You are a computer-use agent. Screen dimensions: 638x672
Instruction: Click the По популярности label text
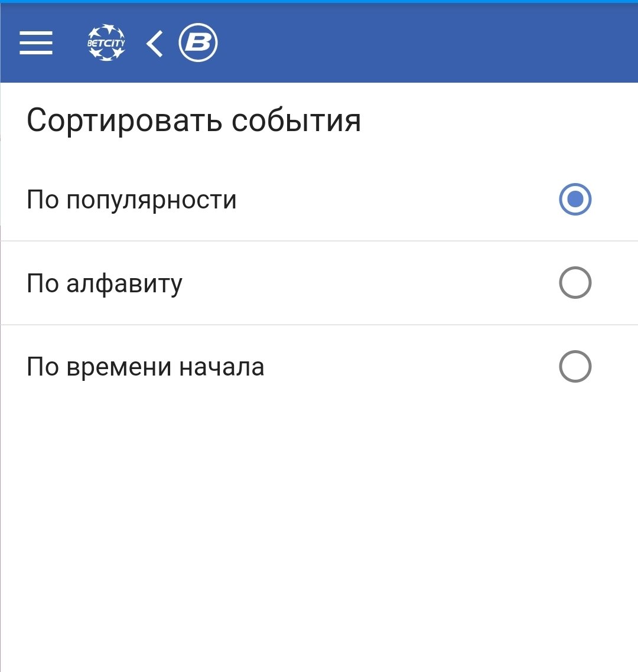click(x=132, y=200)
